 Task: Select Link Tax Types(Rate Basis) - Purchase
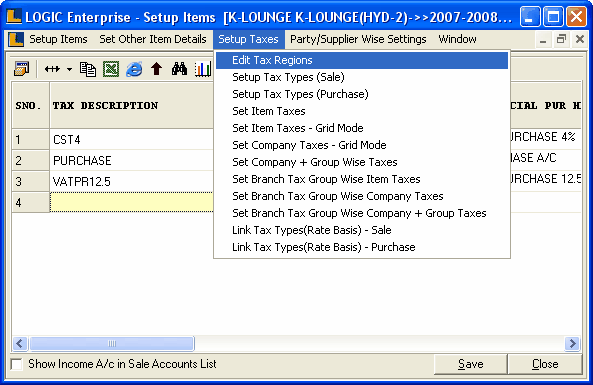[x=362, y=247]
